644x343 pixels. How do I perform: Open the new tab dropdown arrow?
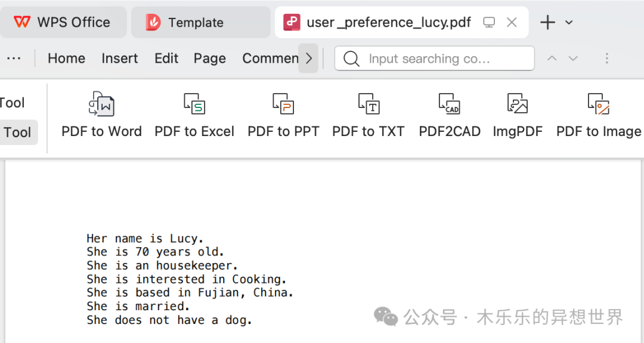click(x=569, y=23)
